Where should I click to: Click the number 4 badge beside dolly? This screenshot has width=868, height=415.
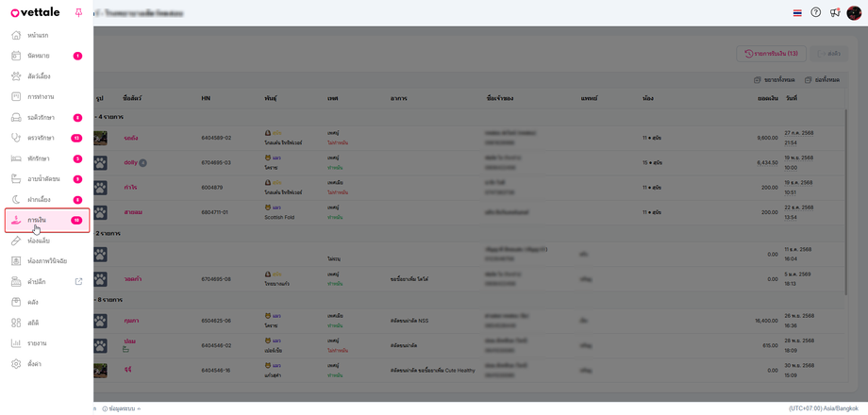142,162
